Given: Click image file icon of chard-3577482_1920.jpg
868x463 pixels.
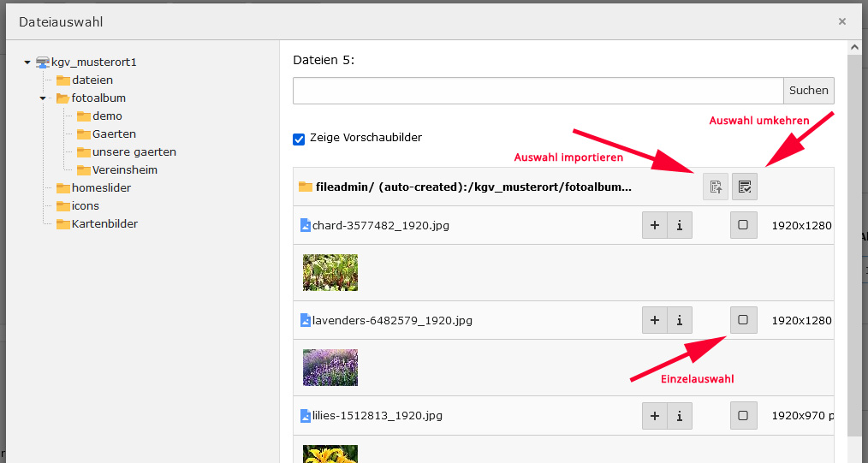Looking at the screenshot, I should (x=305, y=225).
